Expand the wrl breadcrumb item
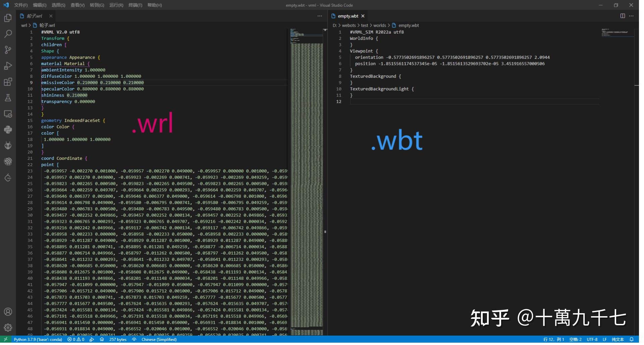Viewport: 644px width, 345px height. (x=24, y=25)
